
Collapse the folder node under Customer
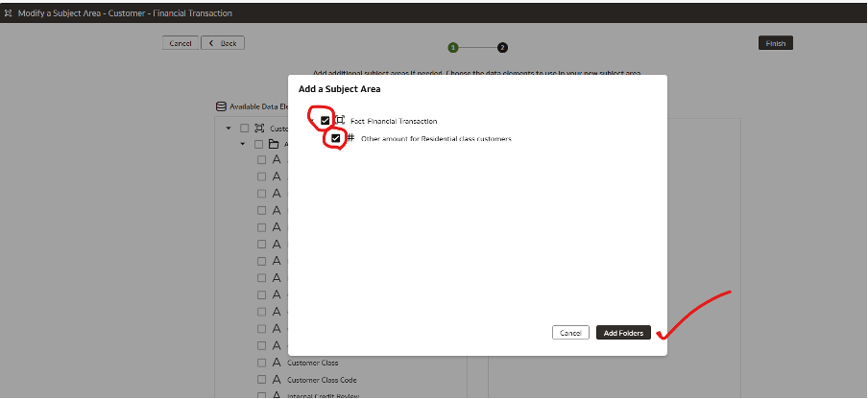pos(243,145)
